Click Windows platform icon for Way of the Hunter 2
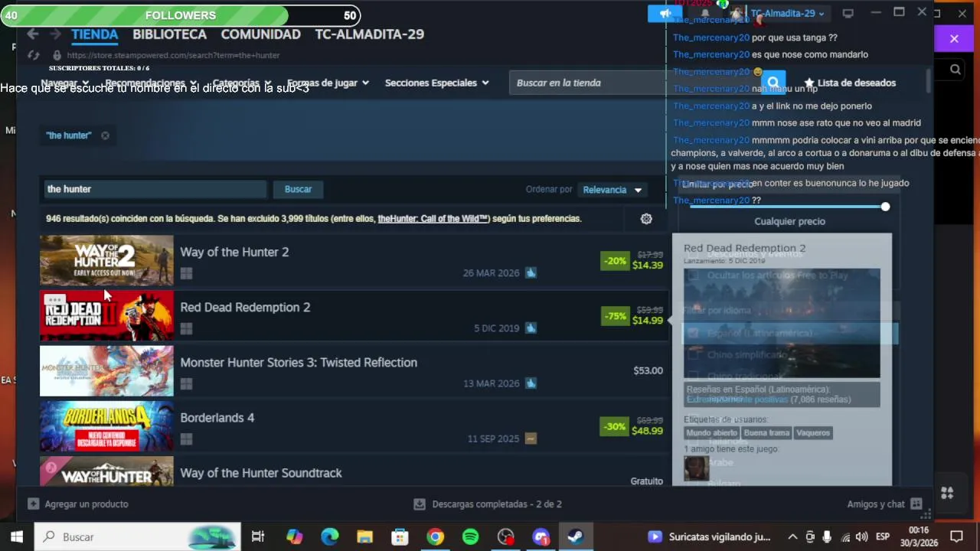 tap(186, 273)
